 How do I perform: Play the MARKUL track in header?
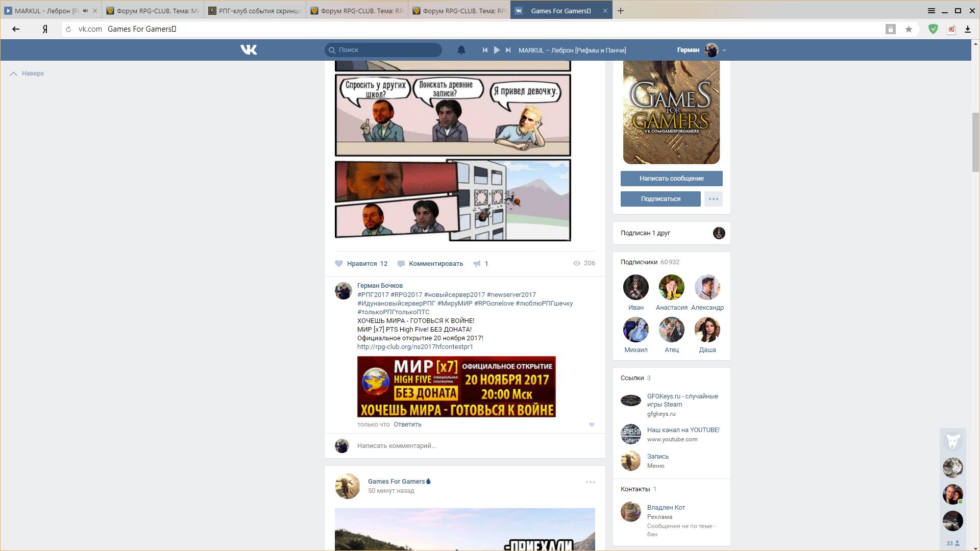(496, 50)
